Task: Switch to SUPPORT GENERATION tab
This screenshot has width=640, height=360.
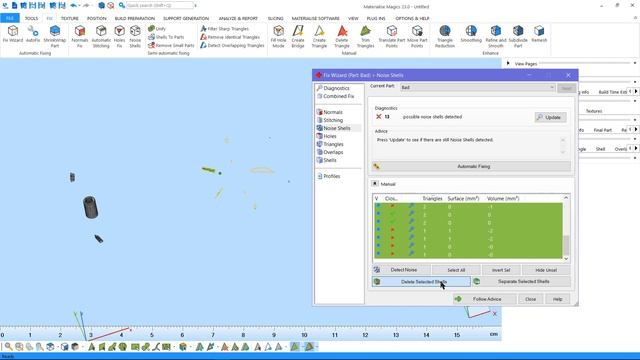Action: pyautogui.click(x=186, y=18)
